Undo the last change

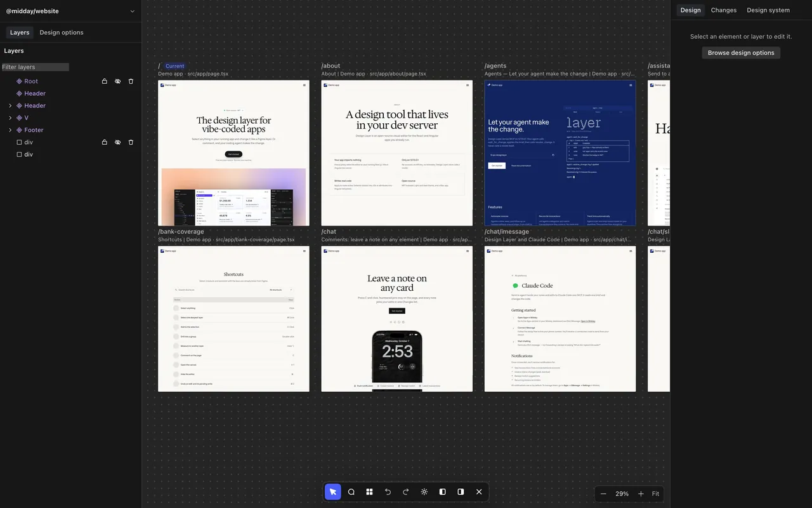[x=388, y=492]
